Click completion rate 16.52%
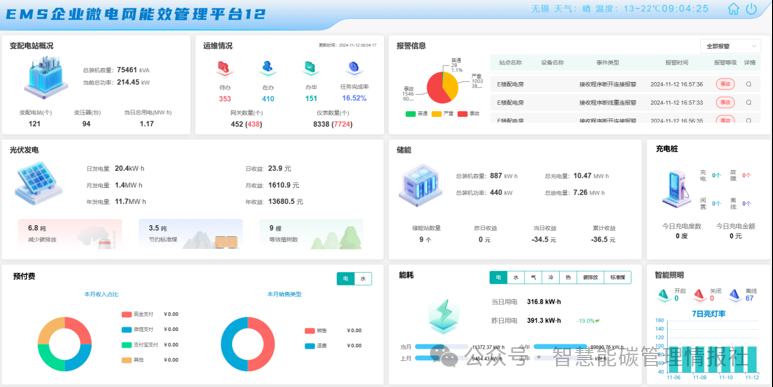 pyautogui.click(x=354, y=98)
